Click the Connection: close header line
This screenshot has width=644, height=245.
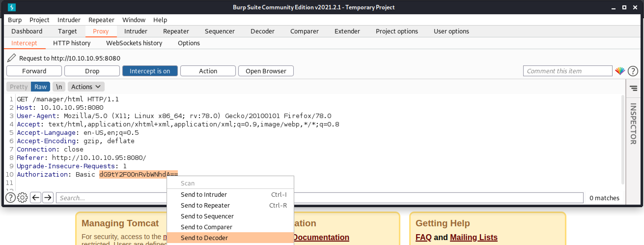(x=50, y=149)
